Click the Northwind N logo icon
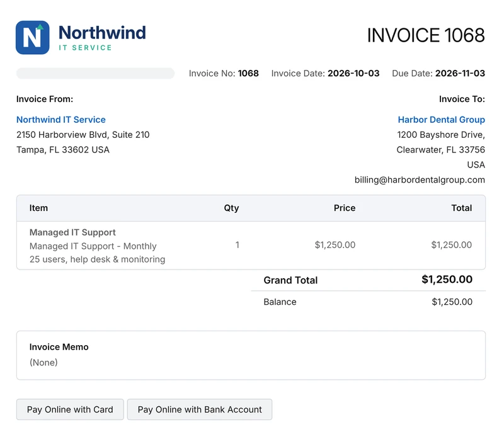Viewport: 504px width, 432px height. tap(33, 38)
